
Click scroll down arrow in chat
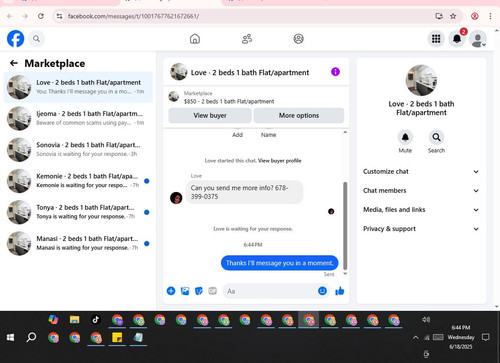pyautogui.click(x=345, y=273)
